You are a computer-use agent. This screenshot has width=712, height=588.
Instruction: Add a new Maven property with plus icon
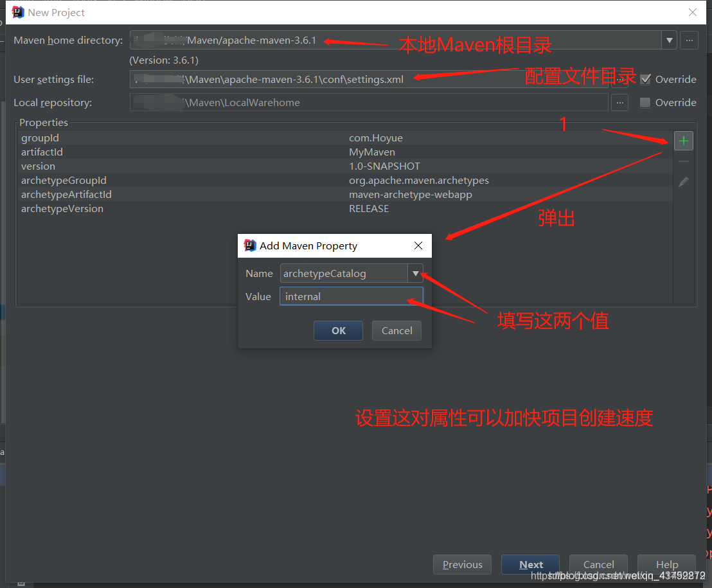coord(683,141)
